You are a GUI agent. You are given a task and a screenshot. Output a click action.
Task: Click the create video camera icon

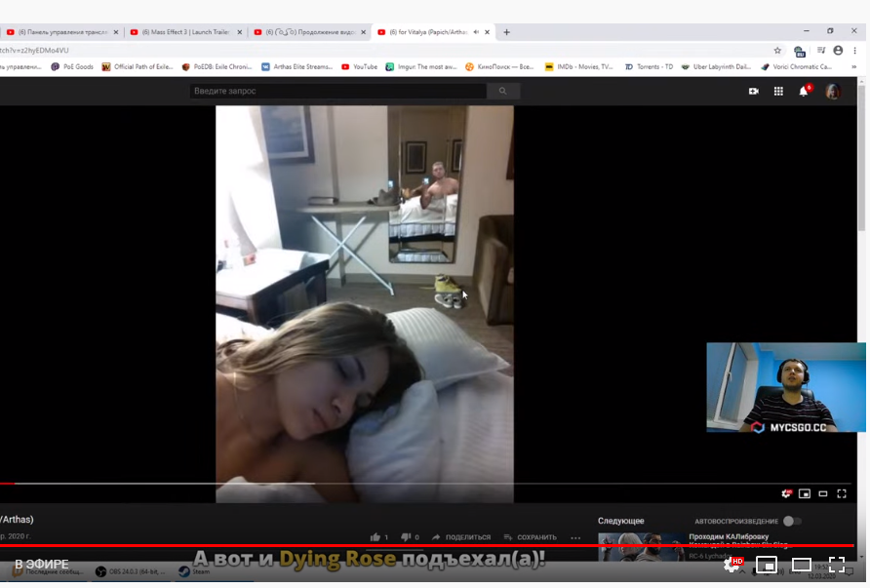click(x=753, y=91)
